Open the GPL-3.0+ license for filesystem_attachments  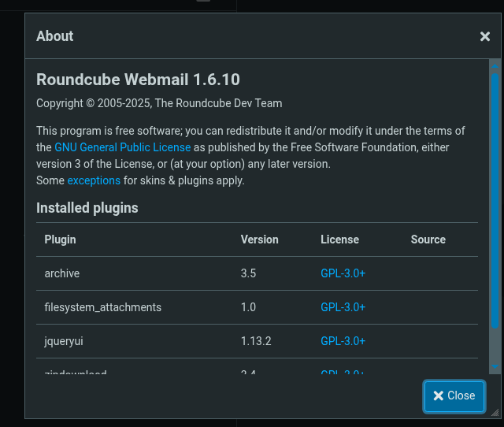[343, 307]
